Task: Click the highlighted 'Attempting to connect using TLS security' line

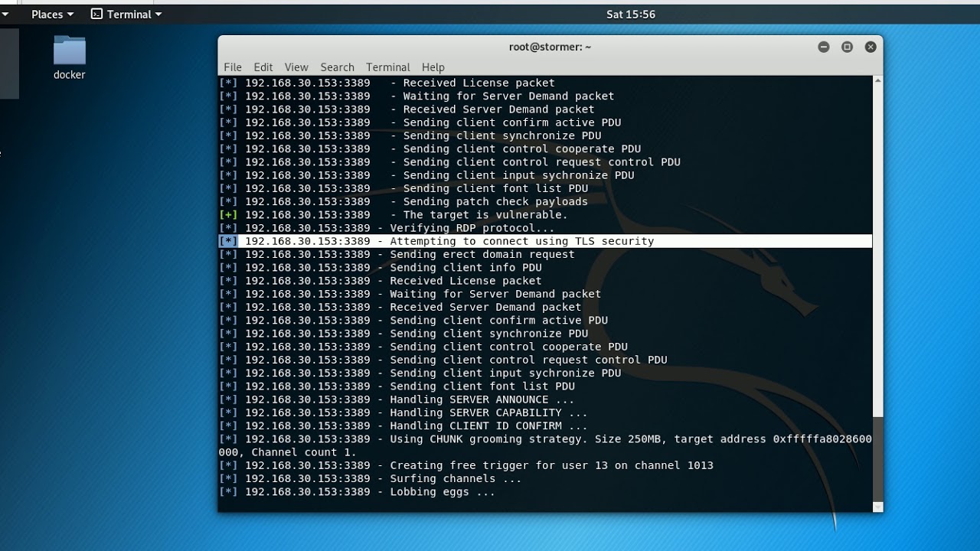Action: point(544,241)
